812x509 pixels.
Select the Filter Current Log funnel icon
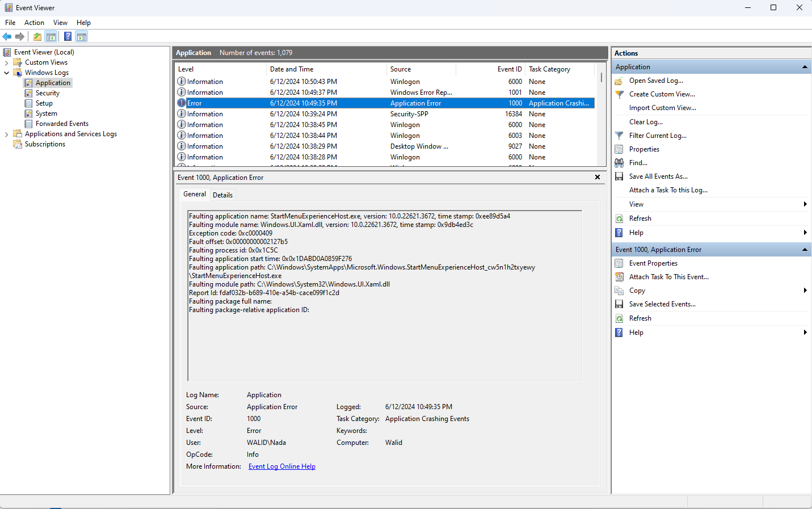tap(619, 135)
